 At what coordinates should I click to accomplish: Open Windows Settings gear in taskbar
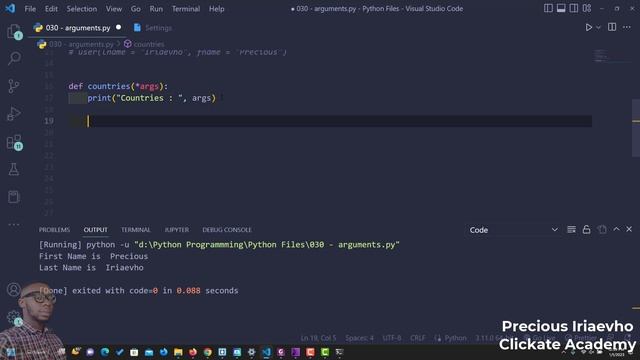[251, 352]
